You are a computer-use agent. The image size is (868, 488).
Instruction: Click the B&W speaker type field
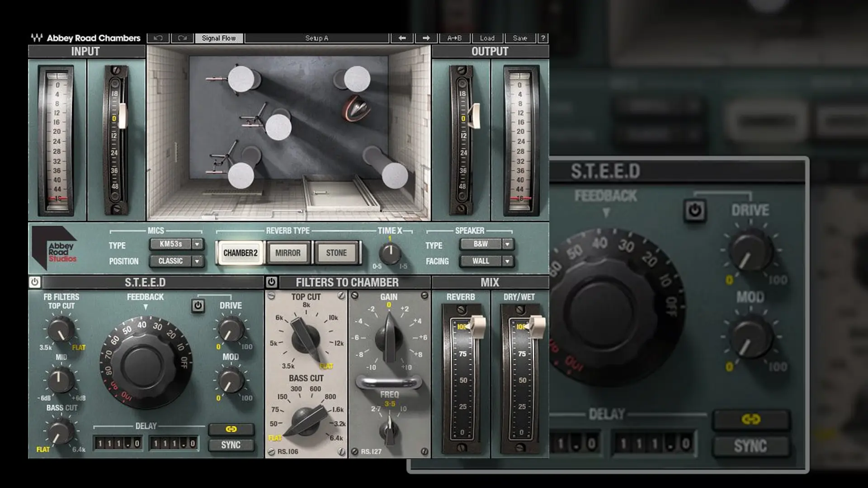click(x=481, y=244)
